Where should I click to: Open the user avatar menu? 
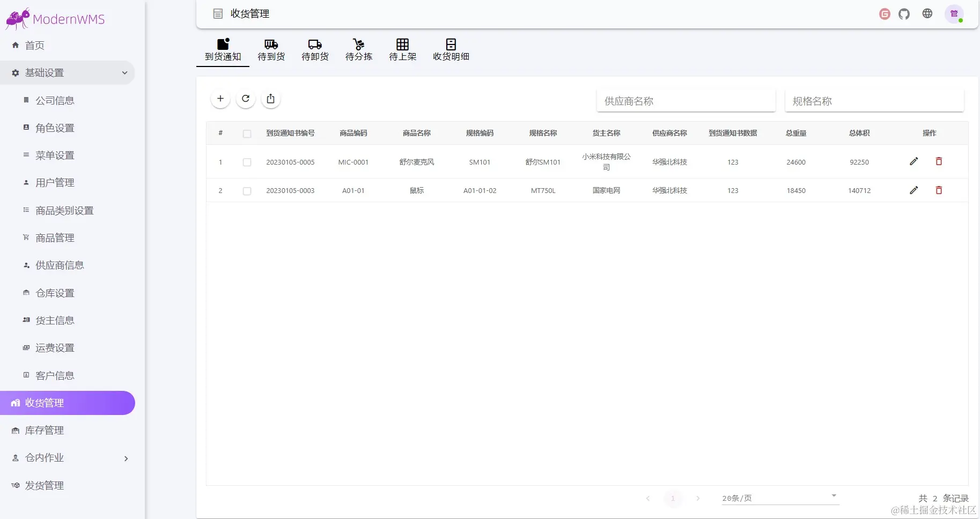pyautogui.click(x=954, y=14)
